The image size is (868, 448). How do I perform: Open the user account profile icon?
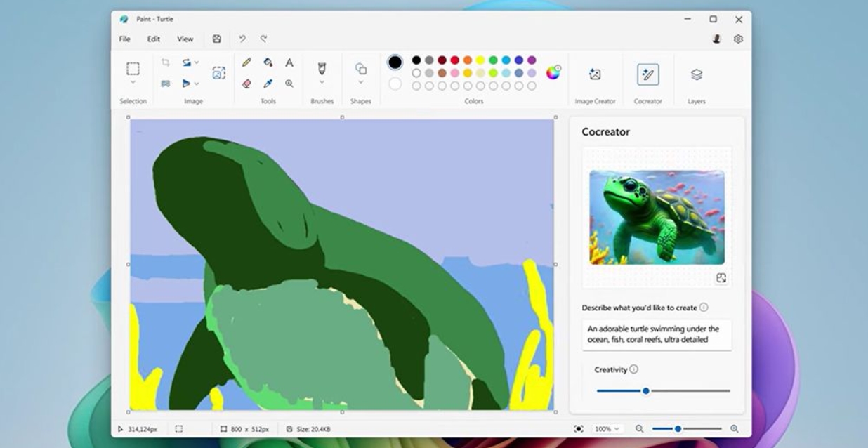pyautogui.click(x=716, y=39)
